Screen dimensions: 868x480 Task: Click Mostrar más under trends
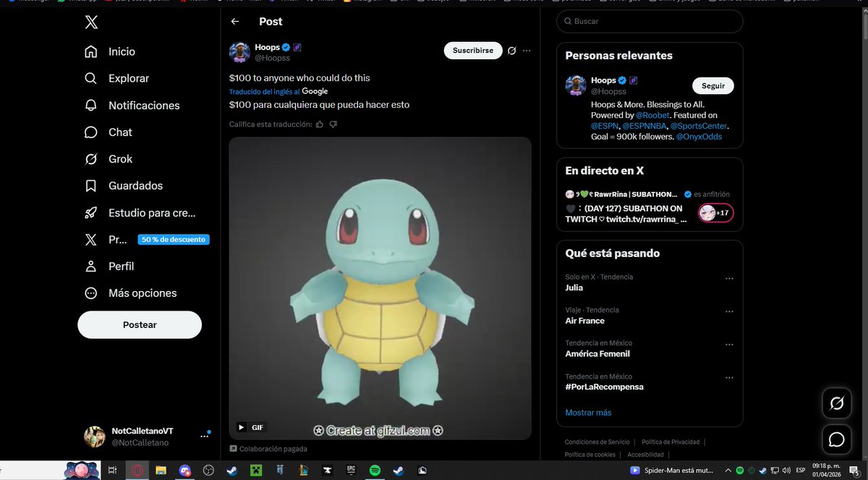coord(588,413)
